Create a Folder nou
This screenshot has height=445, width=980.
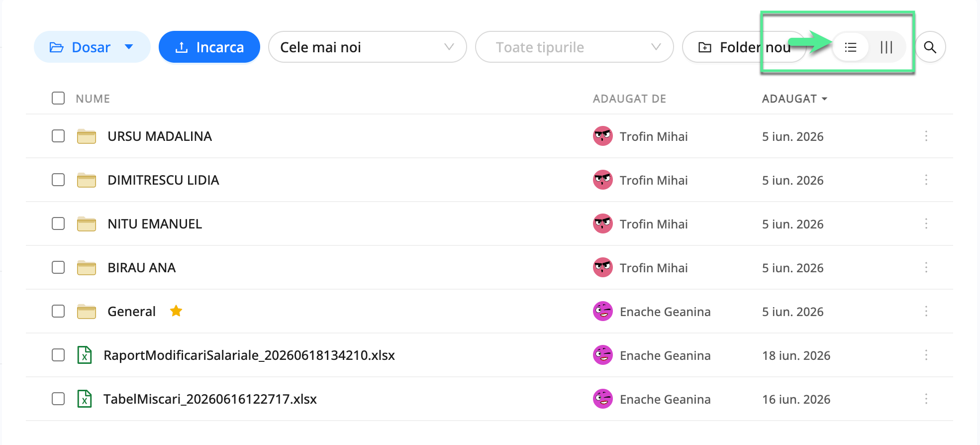click(744, 47)
